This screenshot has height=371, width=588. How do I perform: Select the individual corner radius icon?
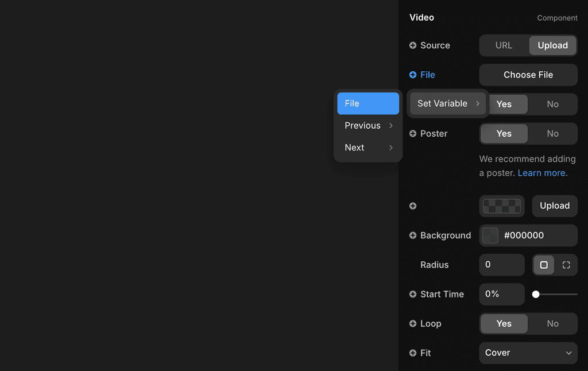coord(566,265)
